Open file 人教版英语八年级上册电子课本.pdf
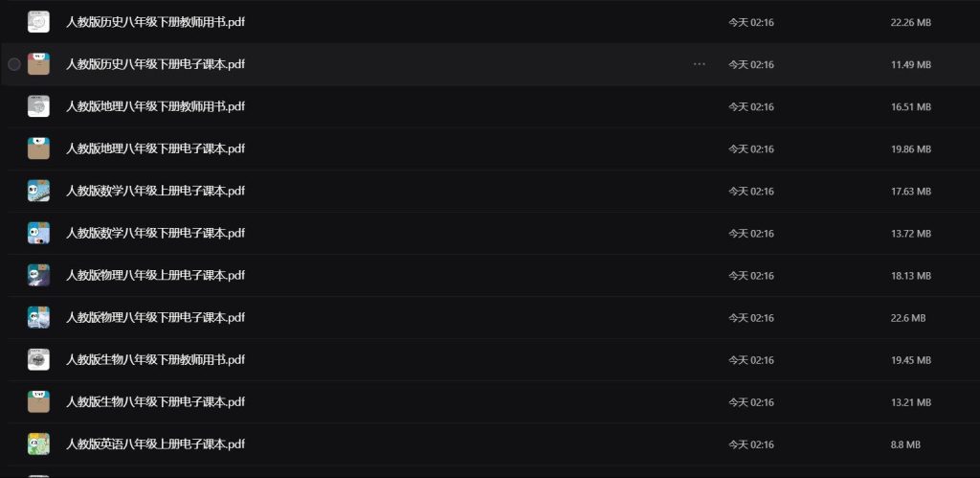 155,444
